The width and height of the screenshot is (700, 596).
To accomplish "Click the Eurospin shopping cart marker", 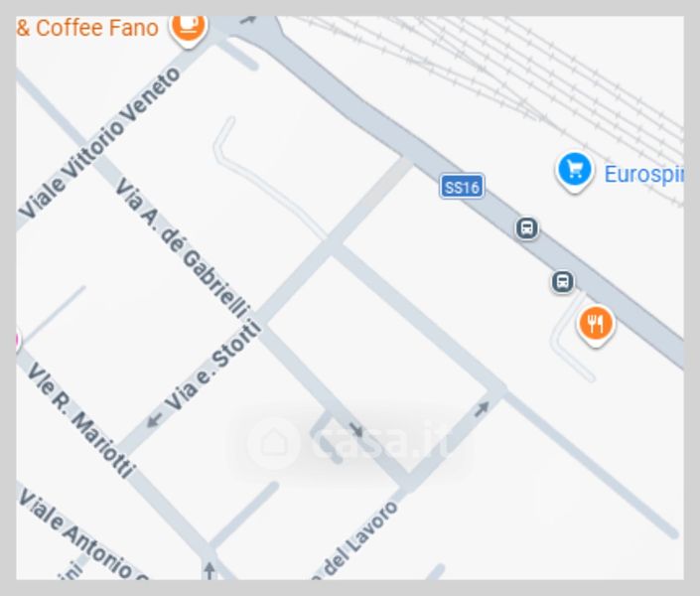I will 575,172.
